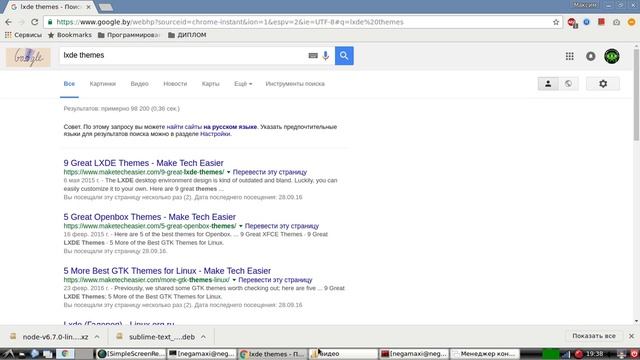Open the Программирование bookmarks folder

129,35
